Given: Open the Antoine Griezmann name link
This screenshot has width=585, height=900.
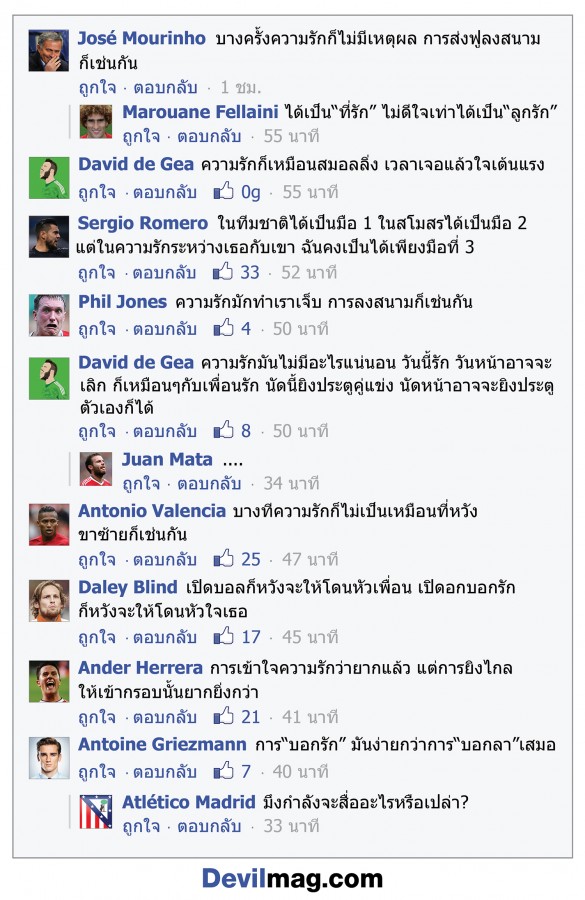Looking at the screenshot, I should tap(162, 744).
